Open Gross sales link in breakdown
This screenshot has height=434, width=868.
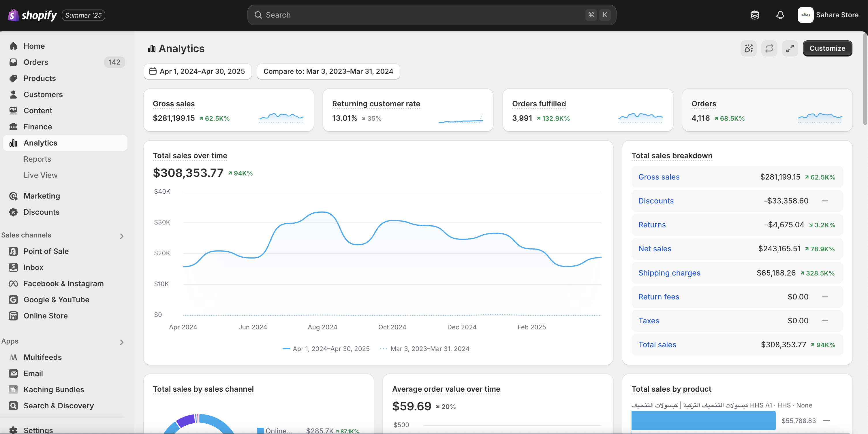tap(659, 177)
